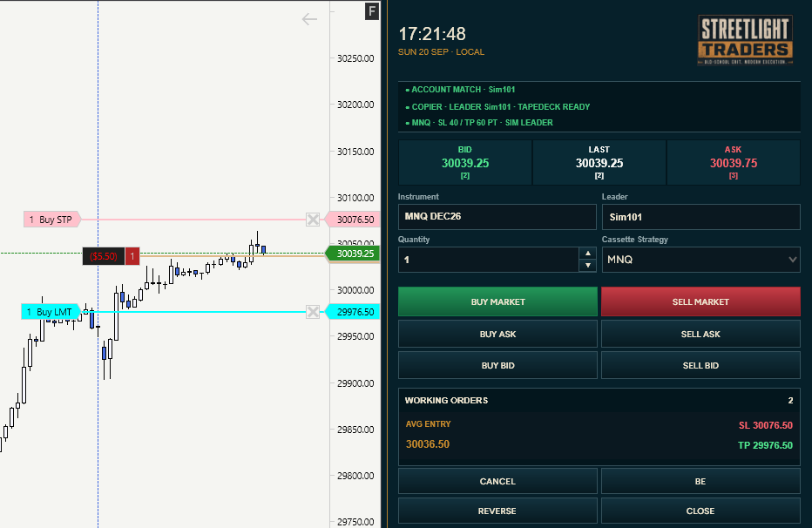Click the green current price tag 30039.25
The image size is (812, 528).
coord(353,254)
